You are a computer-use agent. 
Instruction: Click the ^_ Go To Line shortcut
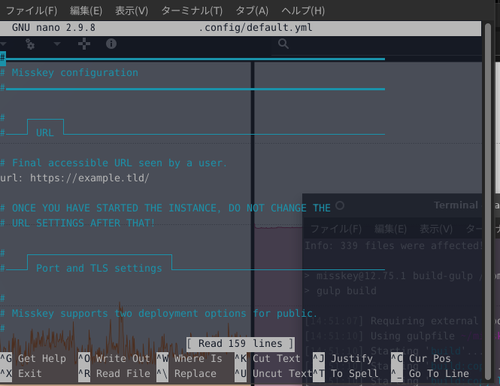pyautogui.click(x=430, y=374)
